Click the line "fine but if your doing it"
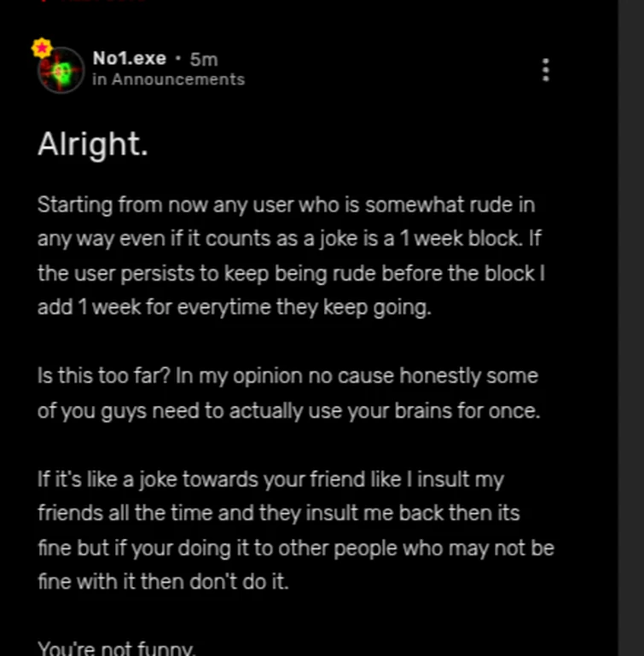 [295, 548]
